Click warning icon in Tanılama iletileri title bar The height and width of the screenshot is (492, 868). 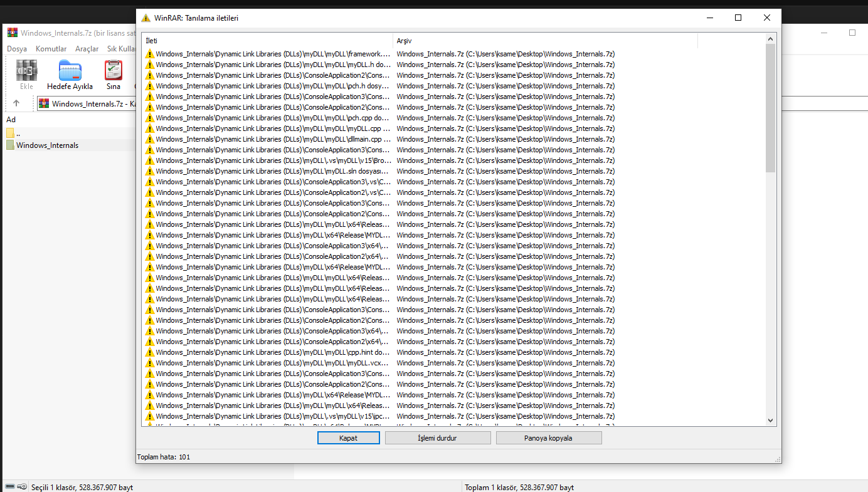(146, 18)
